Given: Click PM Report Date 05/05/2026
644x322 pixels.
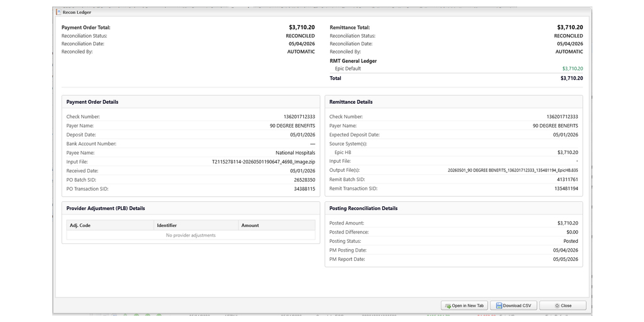Looking at the screenshot, I should (x=565, y=259).
